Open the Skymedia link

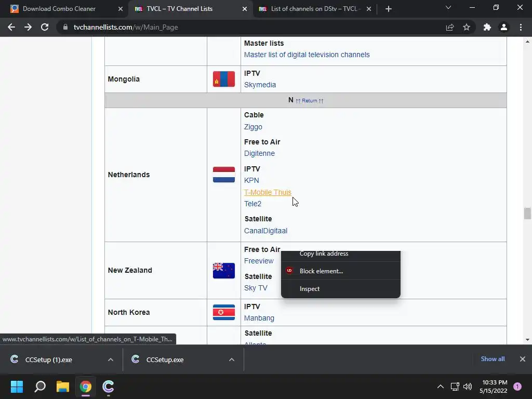coord(260,85)
